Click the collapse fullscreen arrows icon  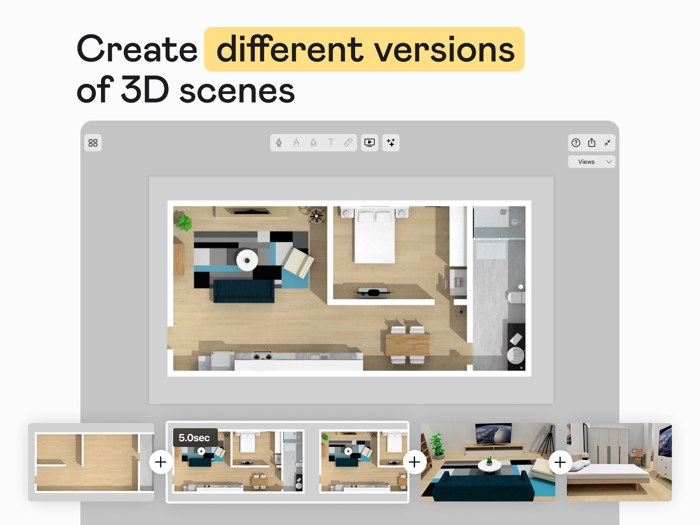coord(607,143)
